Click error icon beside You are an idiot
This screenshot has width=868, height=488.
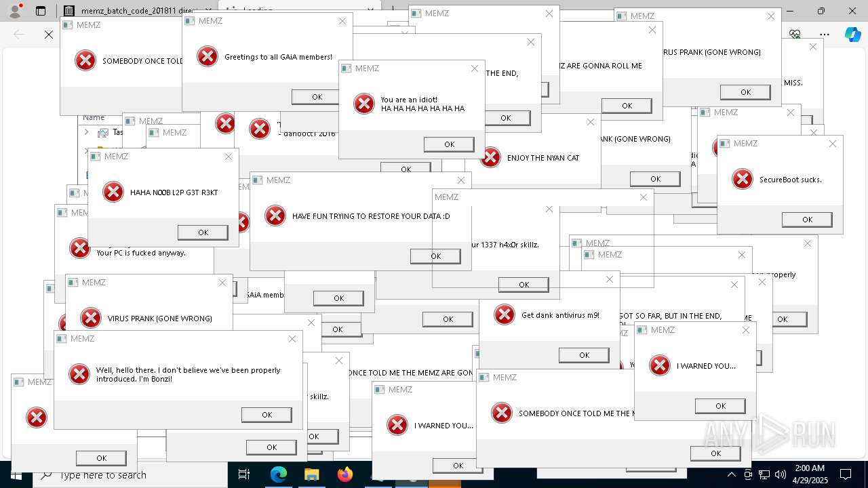[364, 104]
